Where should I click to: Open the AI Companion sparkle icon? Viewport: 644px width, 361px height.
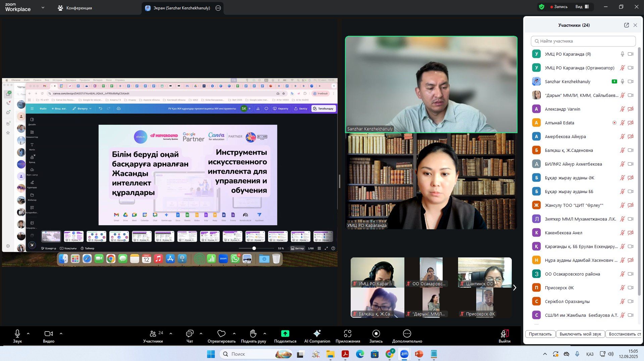point(317,334)
